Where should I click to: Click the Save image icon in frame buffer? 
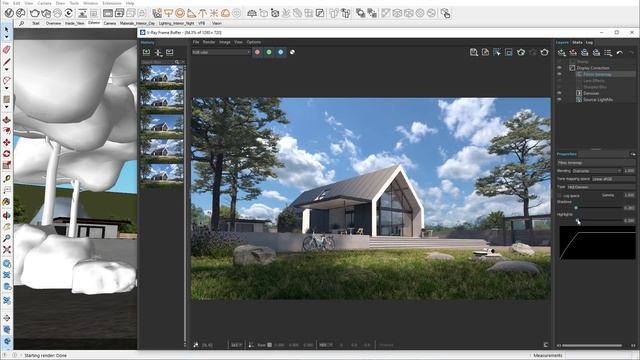click(x=473, y=52)
